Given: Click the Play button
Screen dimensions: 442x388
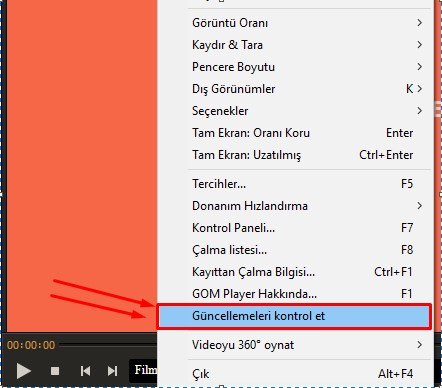Looking at the screenshot, I should tap(24, 371).
